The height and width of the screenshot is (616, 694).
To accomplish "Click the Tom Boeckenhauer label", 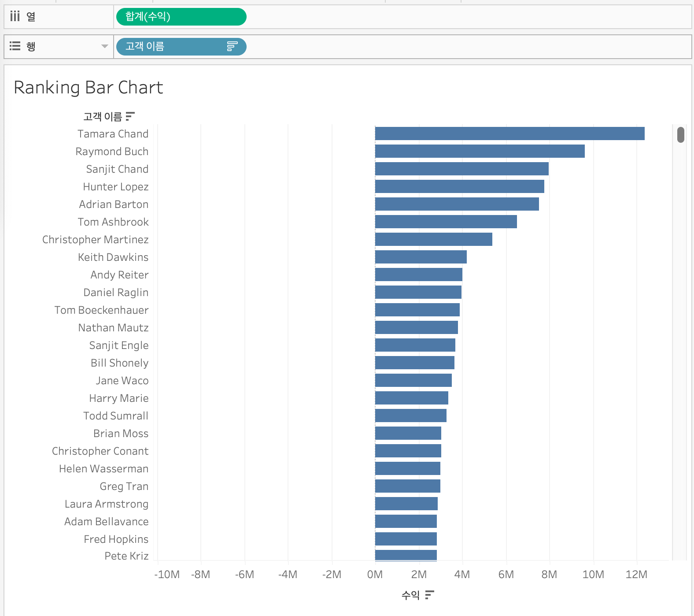I will tap(101, 310).
